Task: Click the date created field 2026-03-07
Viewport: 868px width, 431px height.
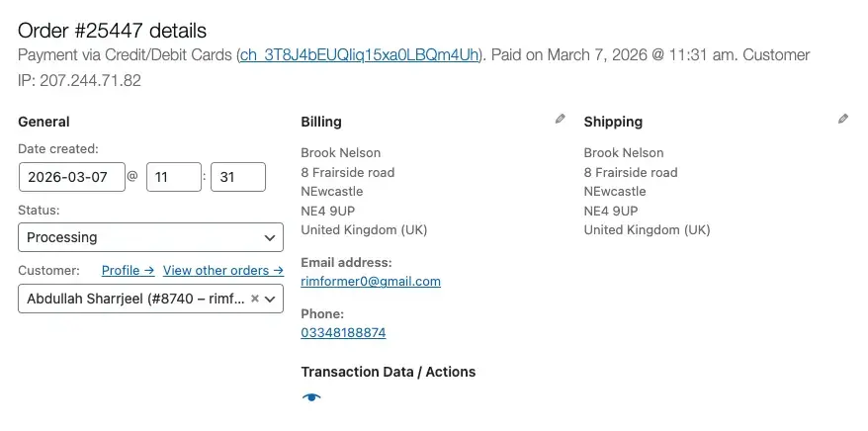Action: click(x=71, y=177)
